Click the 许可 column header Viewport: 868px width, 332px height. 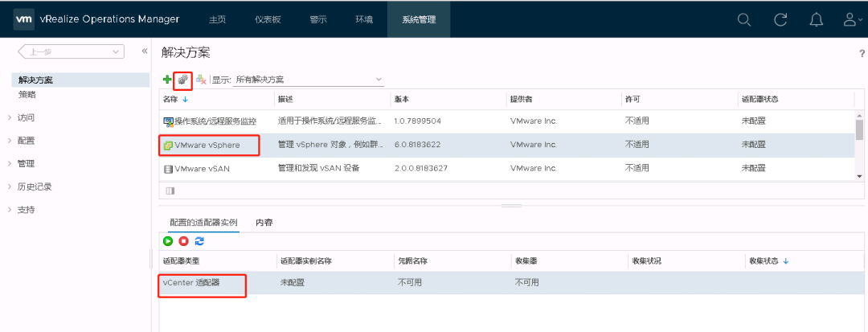tap(678, 99)
